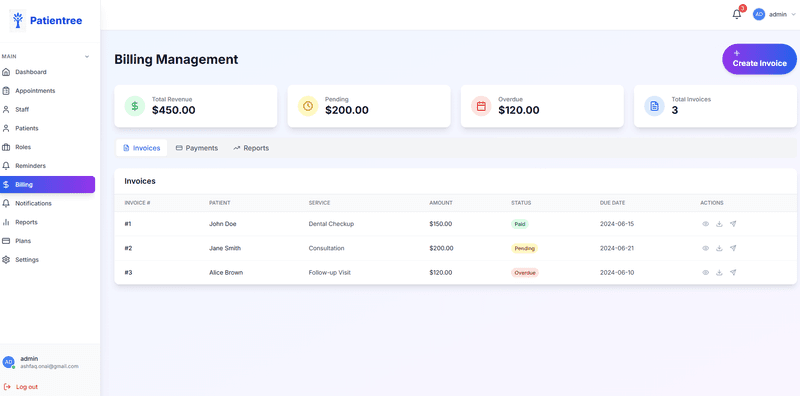Open the notifications bell in header
Screen dimensions: 800x396
click(x=736, y=14)
